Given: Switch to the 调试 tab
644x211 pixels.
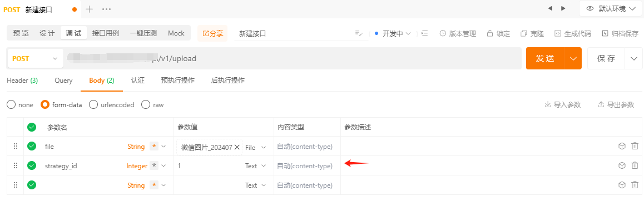Looking at the screenshot, I should [x=73, y=33].
